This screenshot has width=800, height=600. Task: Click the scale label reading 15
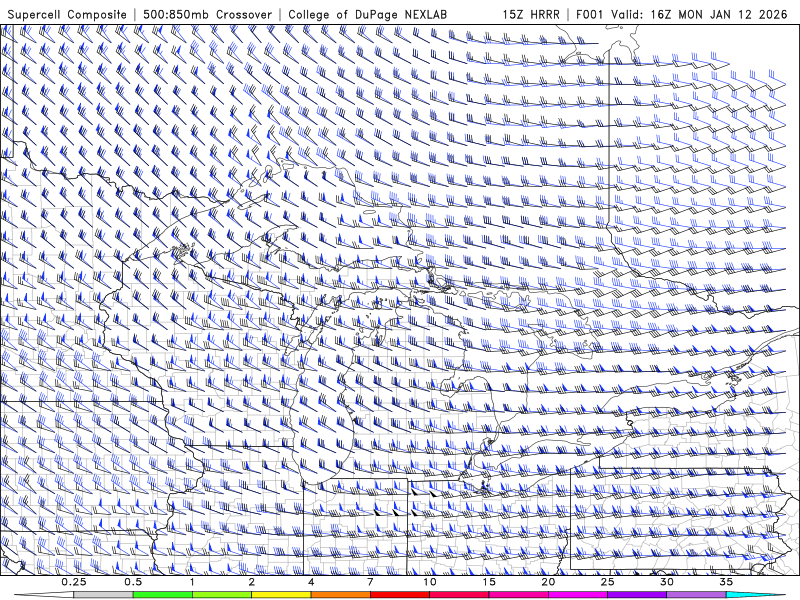coord(489,582)
